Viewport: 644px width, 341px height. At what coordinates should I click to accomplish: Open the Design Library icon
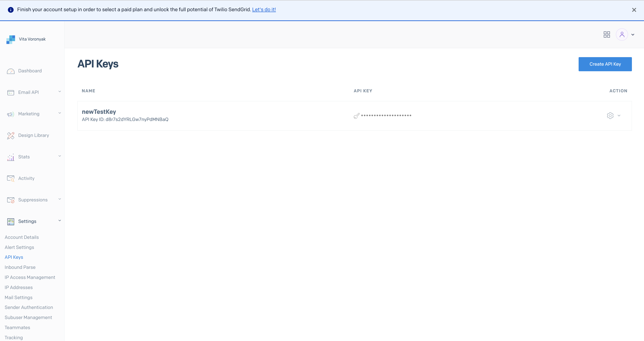11,136
